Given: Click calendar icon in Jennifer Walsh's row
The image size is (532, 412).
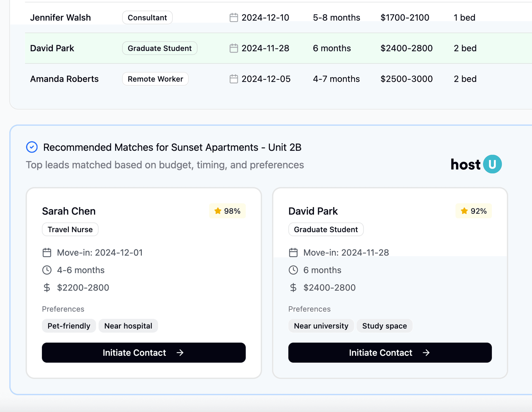Looking at the screenshot, I should click(x=234, y=18).
